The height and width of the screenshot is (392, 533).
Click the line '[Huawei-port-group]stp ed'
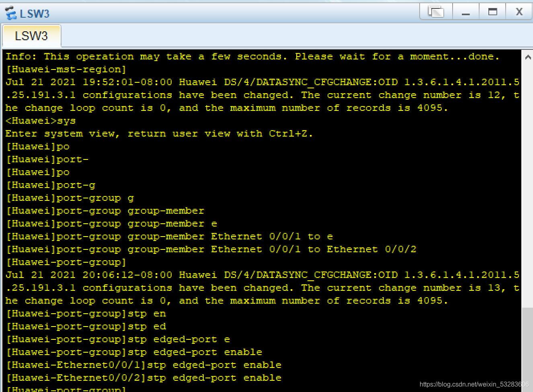pyautogui.click(x=86, y=326)
